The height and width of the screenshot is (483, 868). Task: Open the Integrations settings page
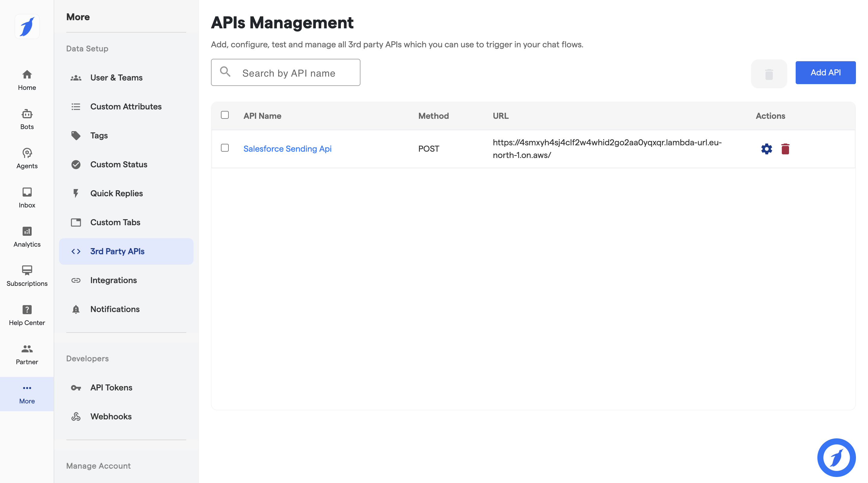tap(113, 280)
